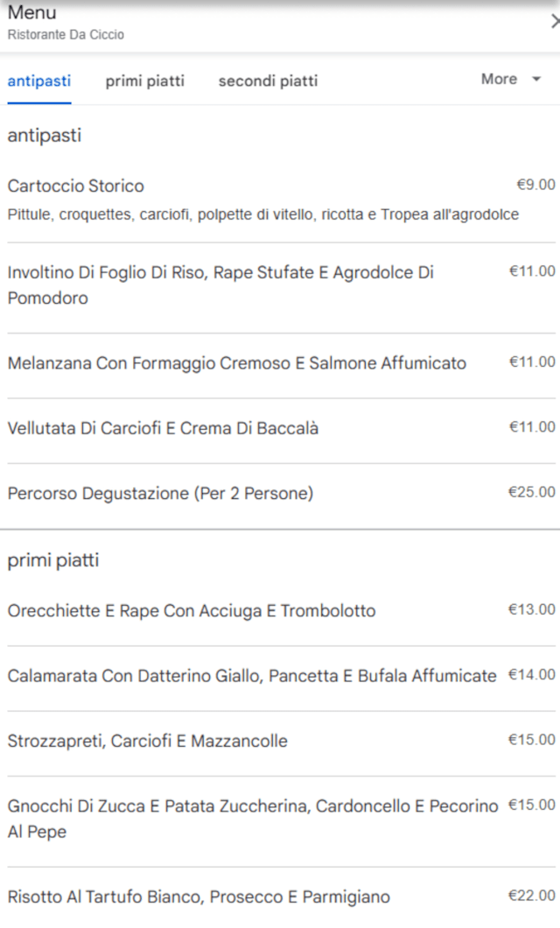Open Melanzana Con Formaggio Cremoso item
Viewport: 560px width, 928px height.
237,363
